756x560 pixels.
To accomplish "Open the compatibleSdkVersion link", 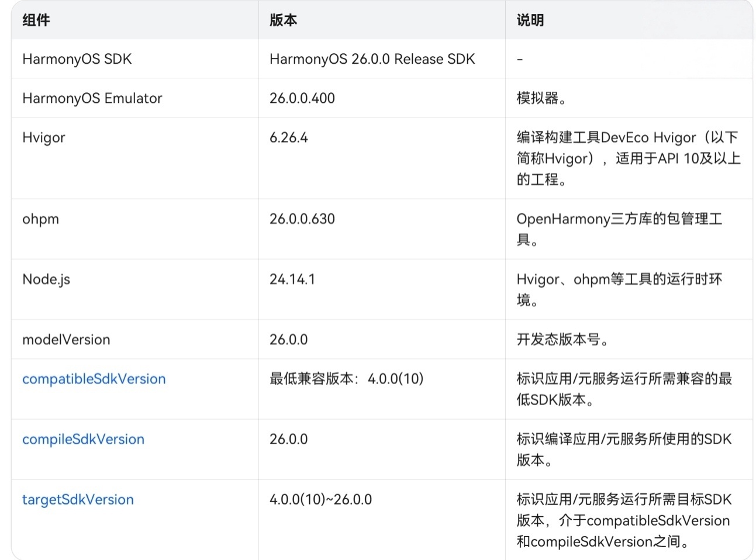I will pyautogui.click(x=94, y=379).
